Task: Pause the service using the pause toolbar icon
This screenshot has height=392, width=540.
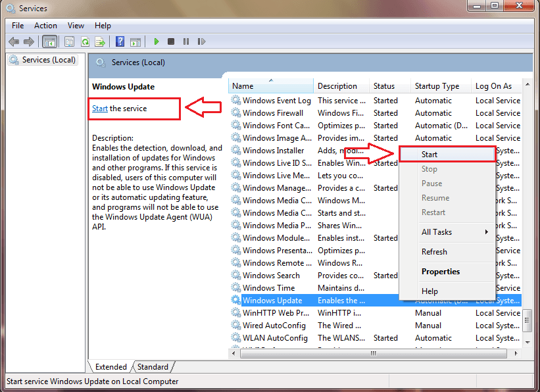Action: pyautogui.click(x=186, y=41)
